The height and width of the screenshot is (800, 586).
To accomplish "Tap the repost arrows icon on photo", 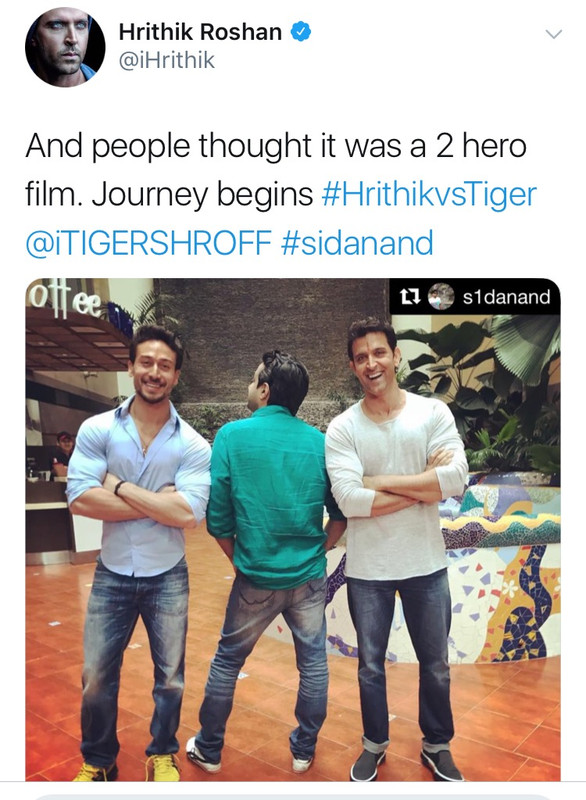I will [x=410, y=296].
